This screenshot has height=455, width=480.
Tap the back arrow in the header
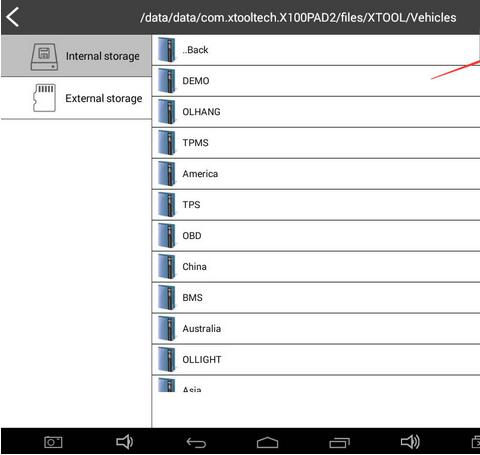click(x=13, y=17)
